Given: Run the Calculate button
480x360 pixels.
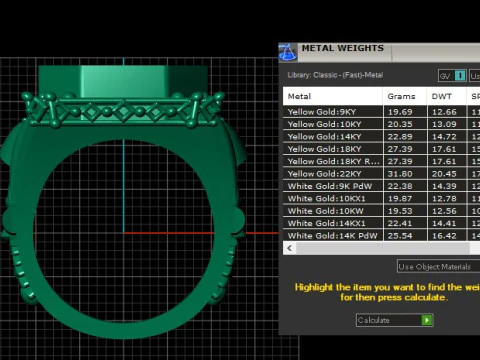Looking at the screenshot, I should [395, 320].
